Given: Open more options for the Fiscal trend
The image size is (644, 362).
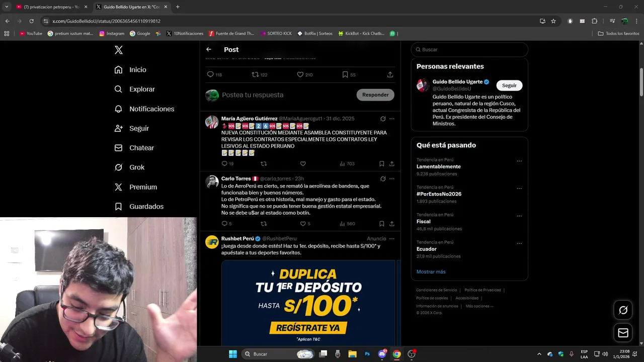Looking at the screenshot, I should coord(519,216).
